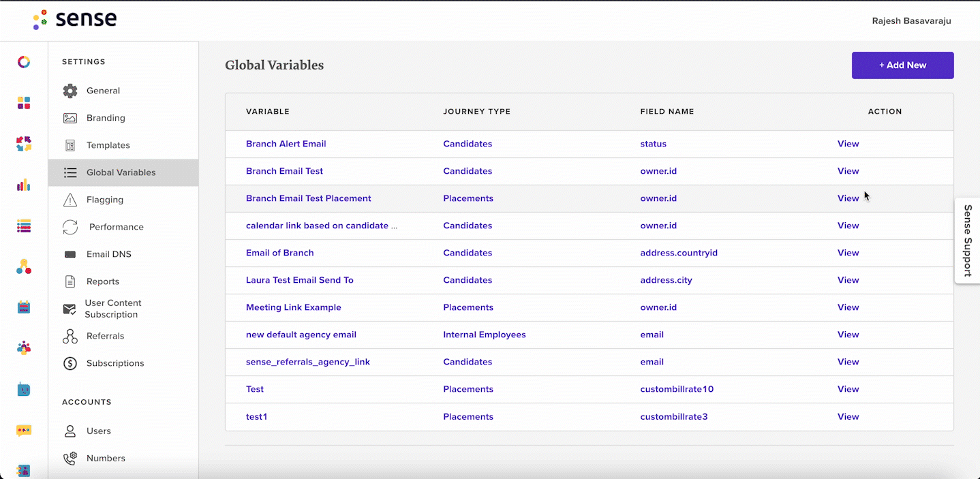Click the refresh arrows icon beside Performance
980x479 pixels.
70,227
